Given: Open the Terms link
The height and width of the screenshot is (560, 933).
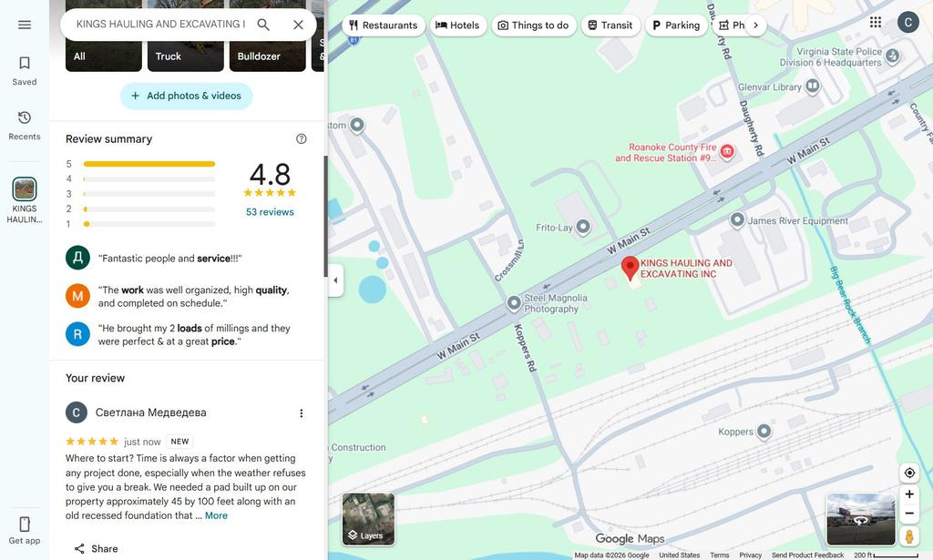Looking at the screenshot, I should point(720,555).
